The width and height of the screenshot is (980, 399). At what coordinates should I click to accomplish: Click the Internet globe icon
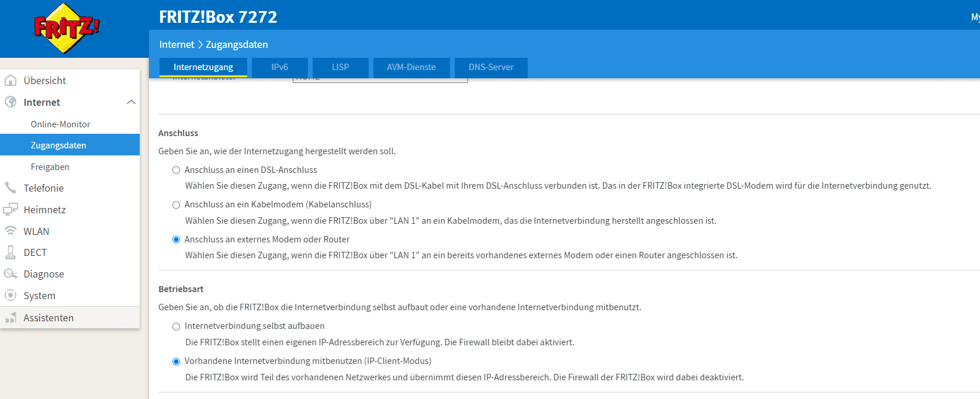click(11, 102)
